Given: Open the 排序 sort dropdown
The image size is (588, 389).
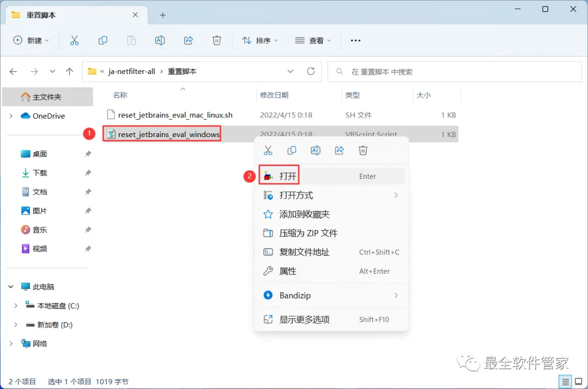Looking at the screenshot, I should [x=260, y=40].
